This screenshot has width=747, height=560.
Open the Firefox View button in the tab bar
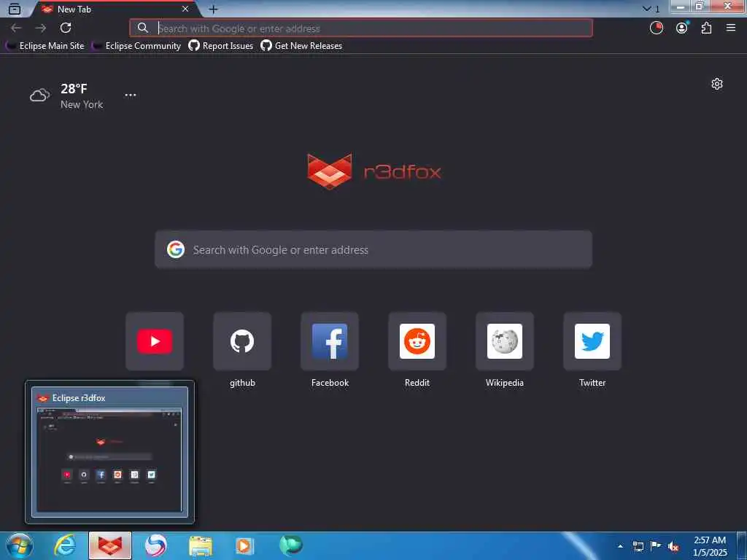coord(15,9)
